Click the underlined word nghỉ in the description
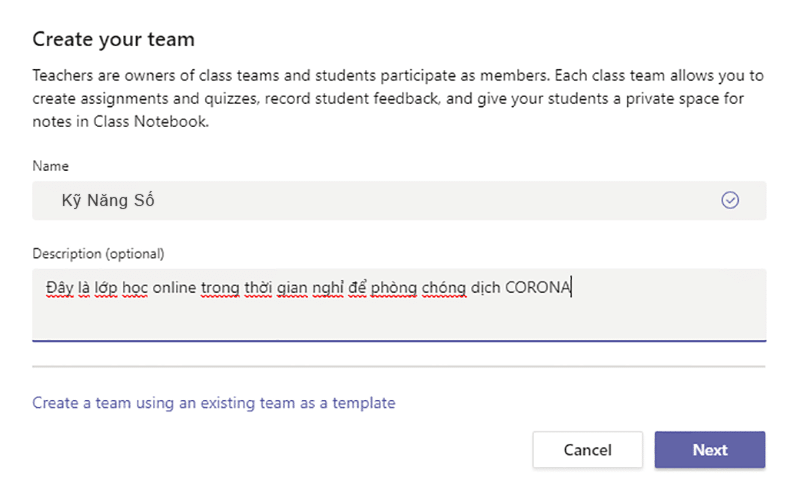This screenshot has height=490, width=800. pos(328,288)
